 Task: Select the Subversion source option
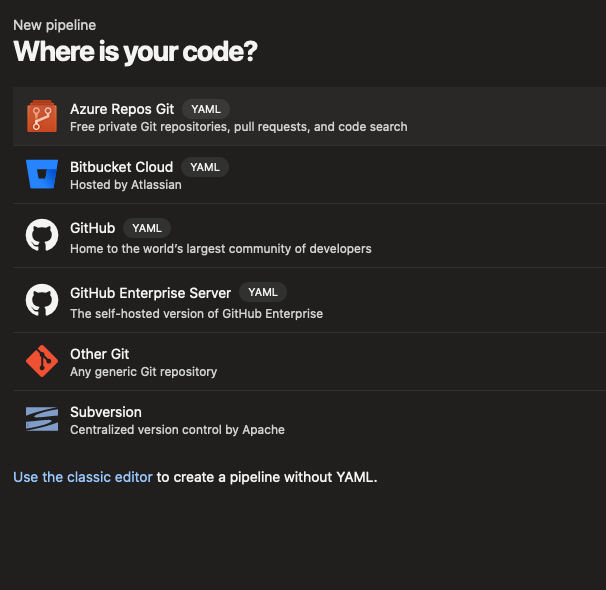[x=106, y=412]
